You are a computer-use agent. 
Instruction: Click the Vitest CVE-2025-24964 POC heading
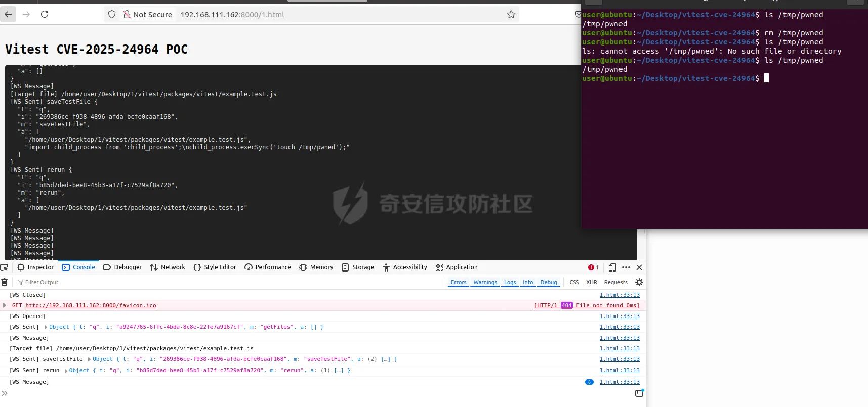pos(96,49)
